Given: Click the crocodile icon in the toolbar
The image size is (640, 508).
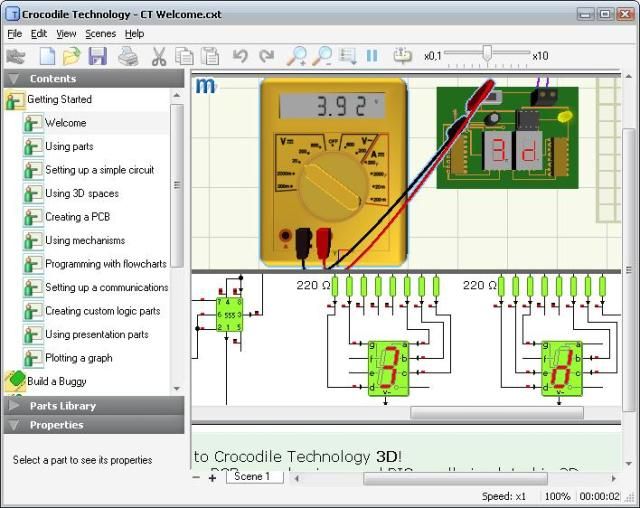Looking at the screenshot, I should 16,56.
